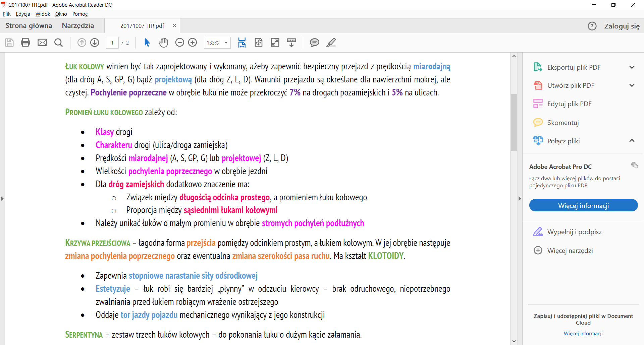The image size is (644, 345).
Task: Click the copy icon beside Adobe Acrobat Pro DC
Action: 634,165
